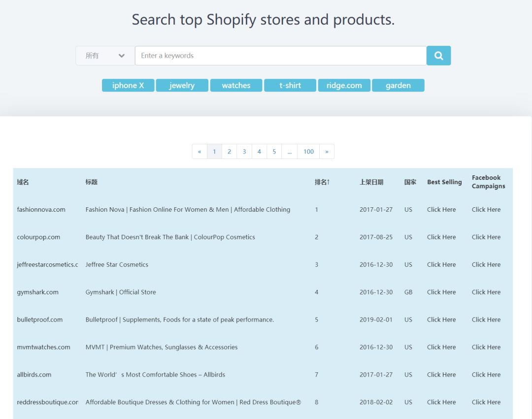Pick the ridge.com keyword tag

[x=344, y=85]
